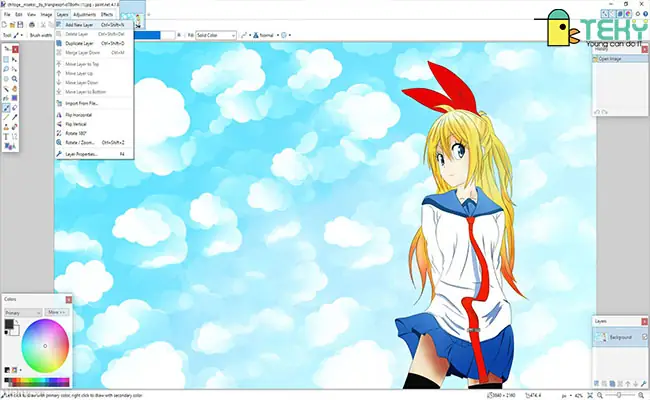Screen dimensions: 650x400
Task: Open Settings gear icon at top right
Action: coord(638,14)
